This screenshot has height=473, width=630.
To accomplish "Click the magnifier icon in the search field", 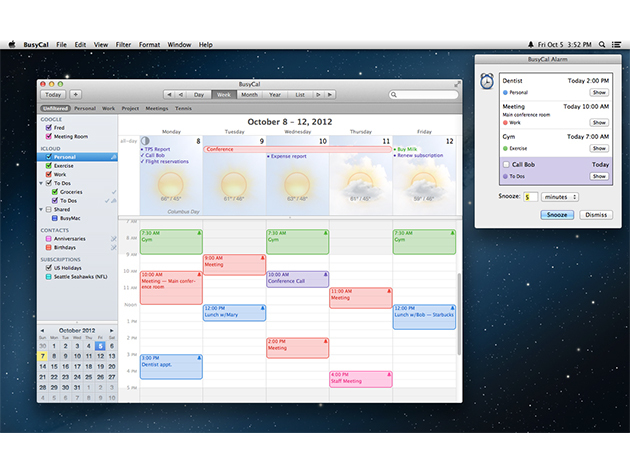I will [x=394, y=94].
